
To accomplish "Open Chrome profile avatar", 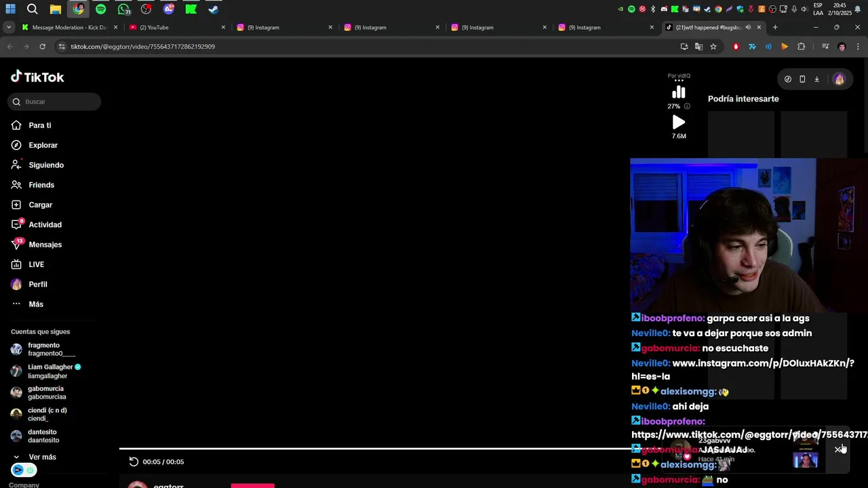I will [842, 47].
